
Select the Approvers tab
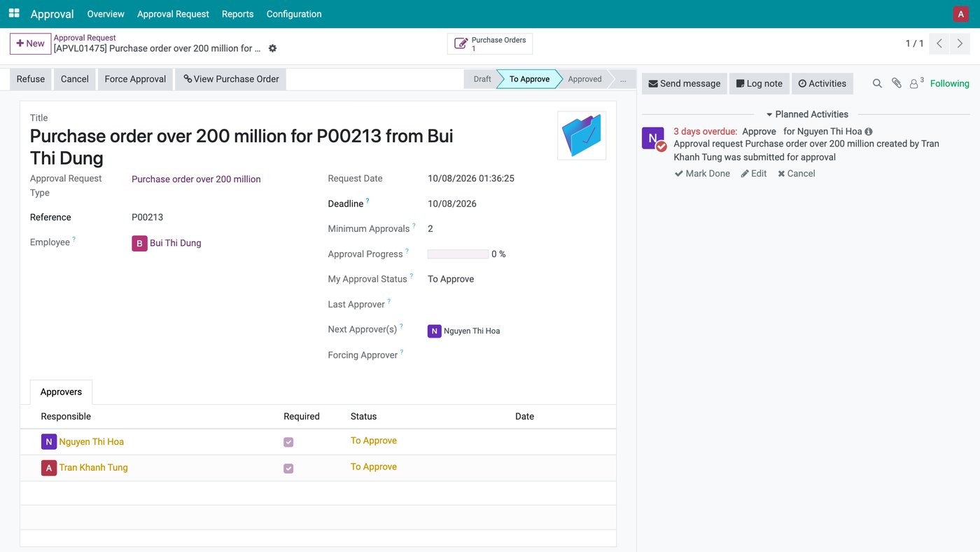tap(61, 392)
